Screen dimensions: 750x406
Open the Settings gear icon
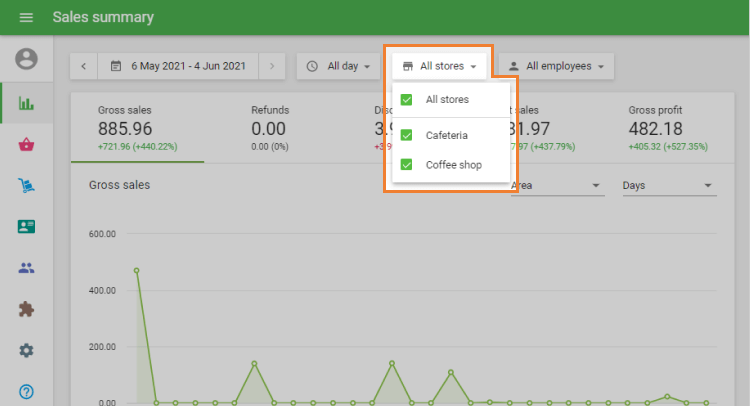point(26,350)
